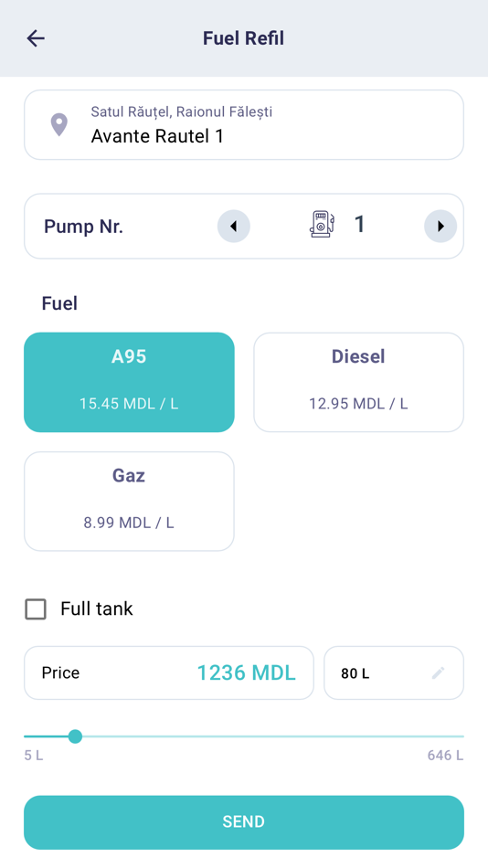Select Diesel fuel type
Image resolution: width=488 pixels, height=868 pixels.
point(358,382)
